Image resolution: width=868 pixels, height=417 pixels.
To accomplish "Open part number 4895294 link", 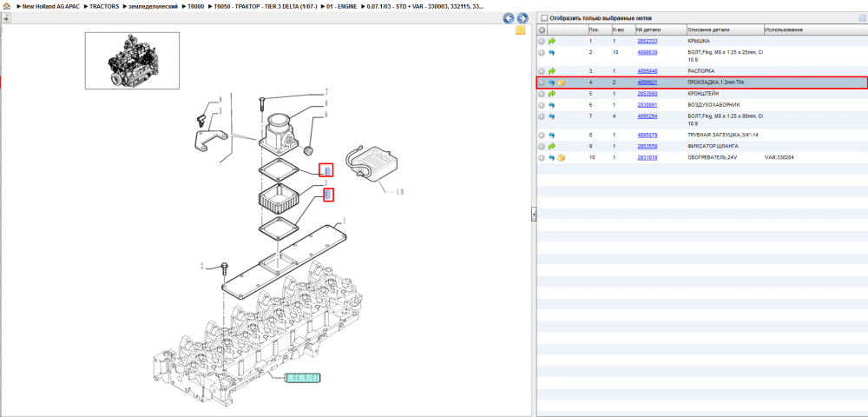I will [x=648, y=117].
